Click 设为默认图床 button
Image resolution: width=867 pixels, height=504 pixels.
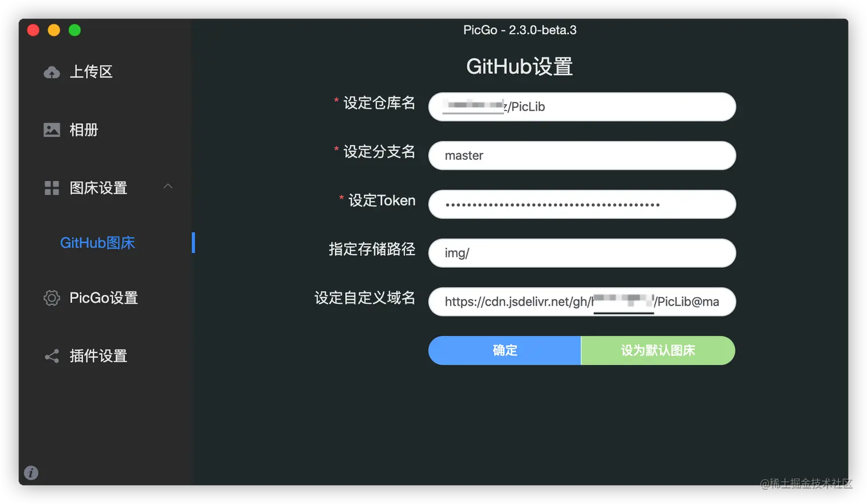[658, 350]
